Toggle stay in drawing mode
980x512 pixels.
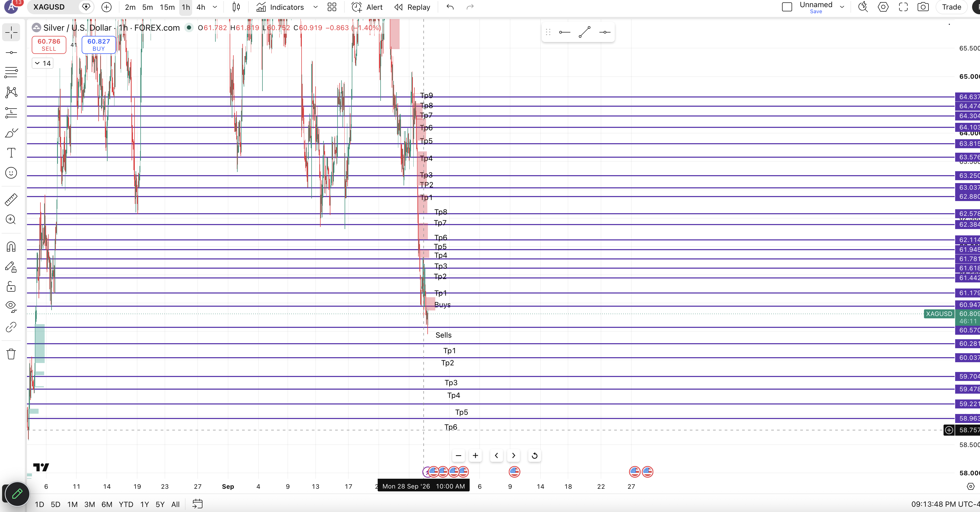click(x=11, y=267)
